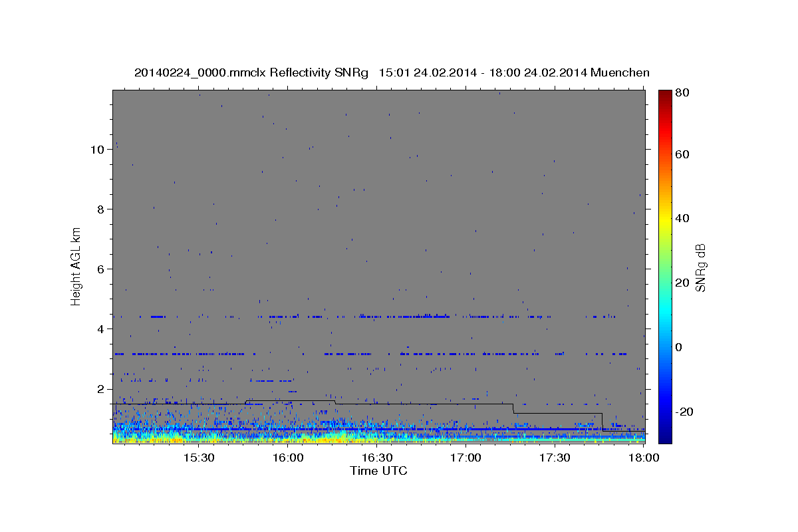Pick the dark blue bottom of the colorbar
The height and width of the screenshot is (532, 798).
665,437
